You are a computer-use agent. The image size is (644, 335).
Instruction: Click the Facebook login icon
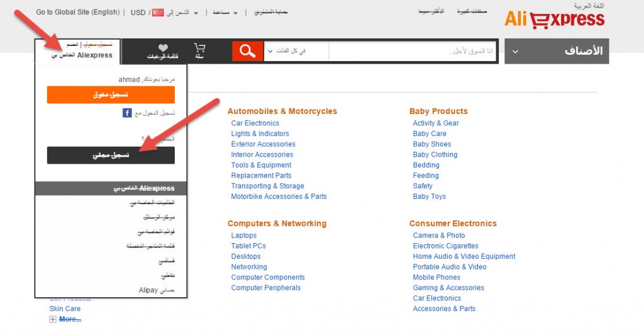click(127, 113)
